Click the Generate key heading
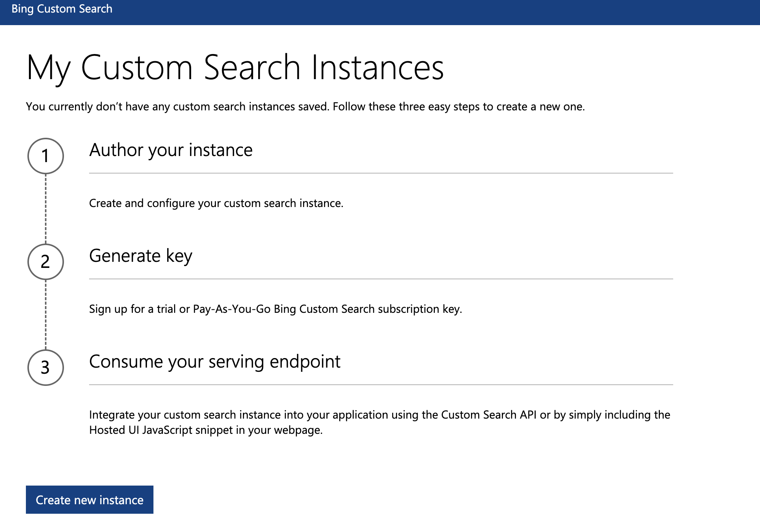 point(141,256)
